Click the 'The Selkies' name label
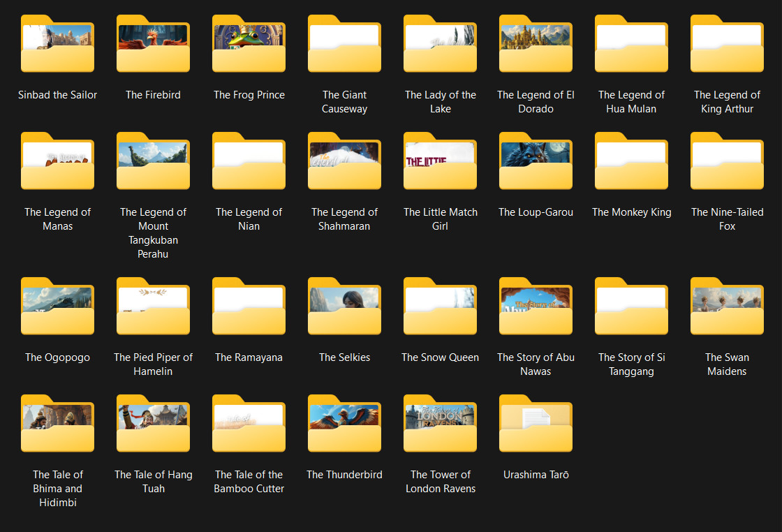The image size is (782, 532). pos(345,357)
